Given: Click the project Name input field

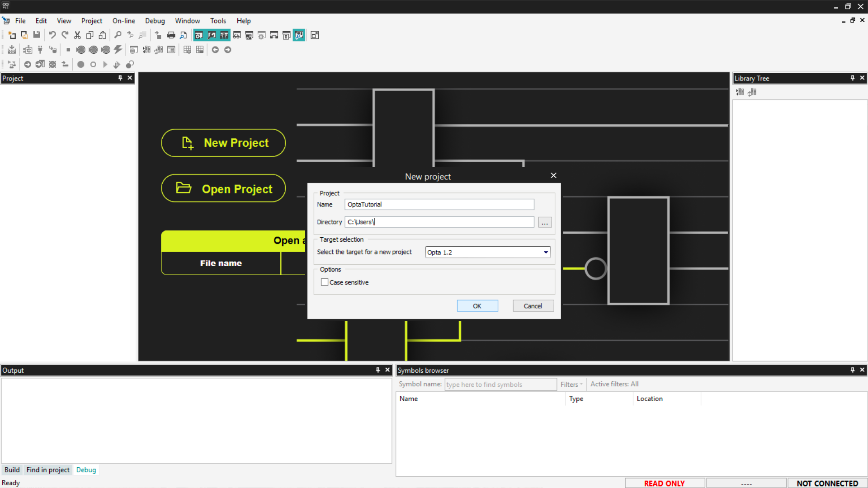Looking at the screenshot, I should click(439, 205).
